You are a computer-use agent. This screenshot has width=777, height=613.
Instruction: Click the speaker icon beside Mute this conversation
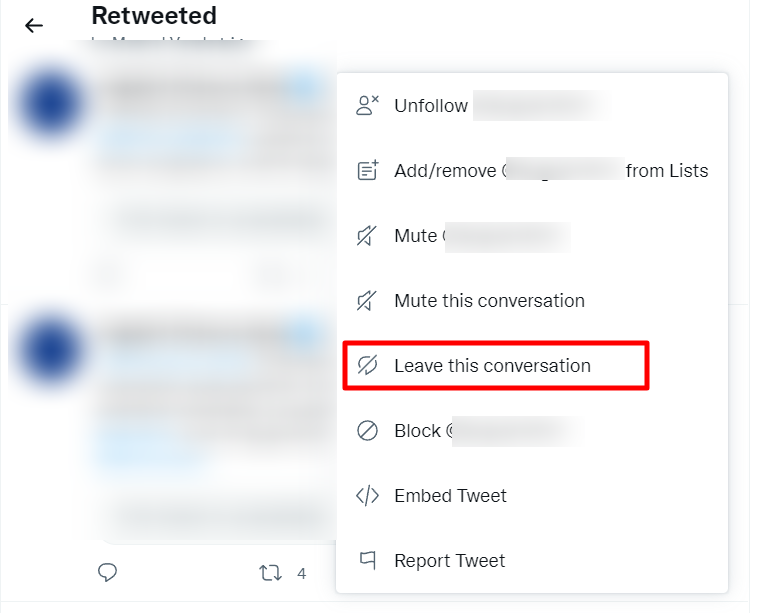(x=368, y=301)
